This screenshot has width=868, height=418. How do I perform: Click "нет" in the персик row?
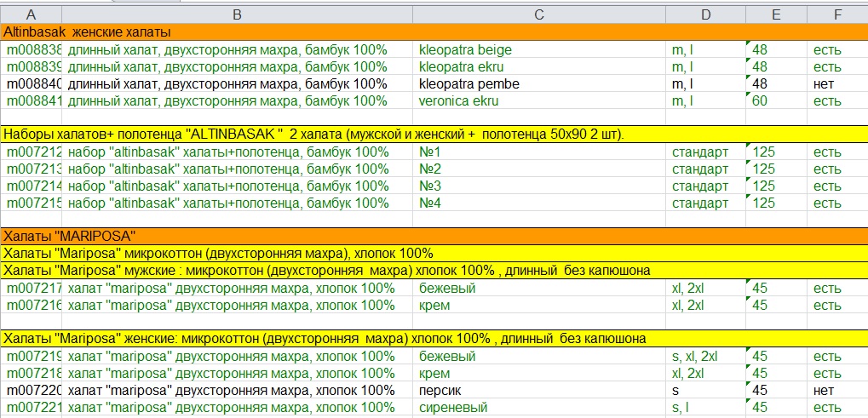pyautogui.click(x=824, y=391)
